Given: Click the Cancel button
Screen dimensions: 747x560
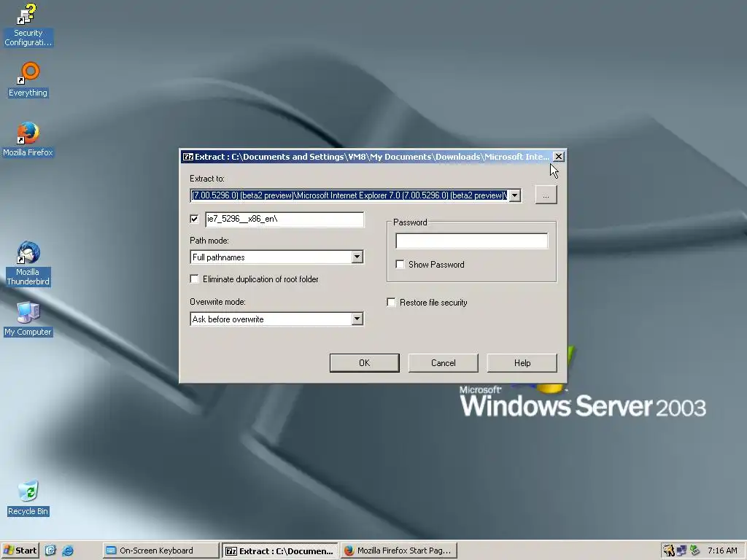Looking at the screenshot, I should coord(443,363).
